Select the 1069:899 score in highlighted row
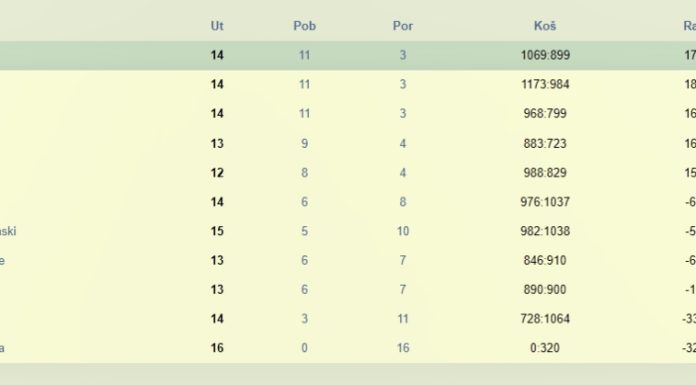This screenshot has height=385, width=696. coord(545,55)
